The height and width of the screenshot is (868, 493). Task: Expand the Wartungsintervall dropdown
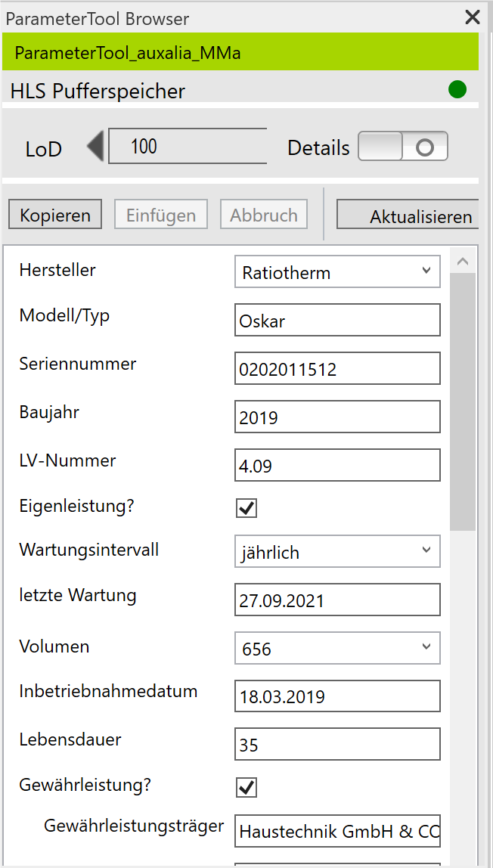pyautogui.click(x=337, y=552)
